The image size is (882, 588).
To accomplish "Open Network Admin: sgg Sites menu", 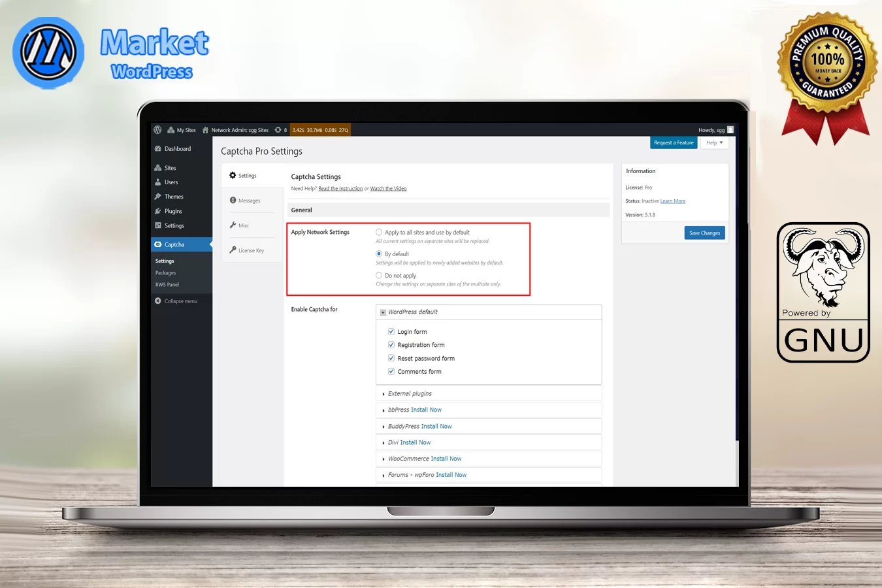I will (x=235, y=130).
